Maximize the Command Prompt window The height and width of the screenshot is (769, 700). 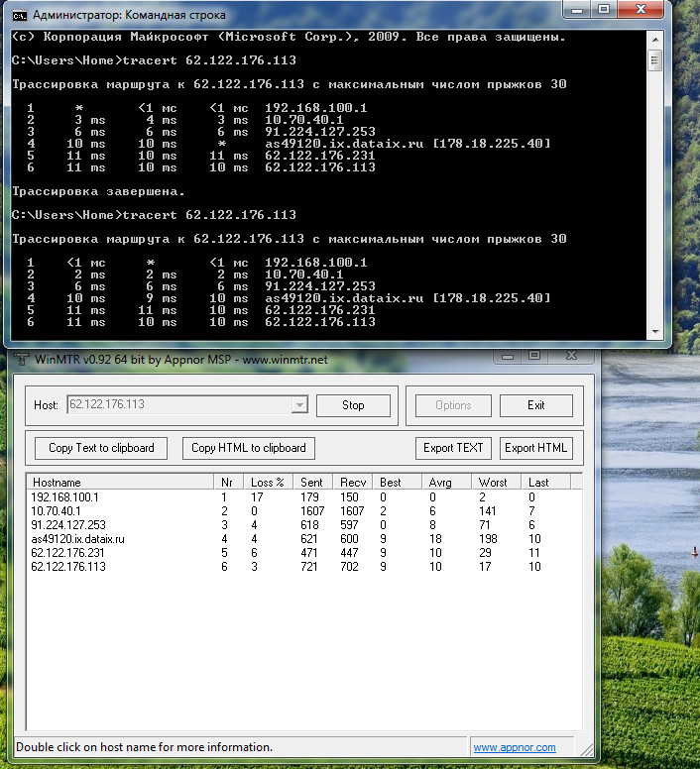(604, 10)
